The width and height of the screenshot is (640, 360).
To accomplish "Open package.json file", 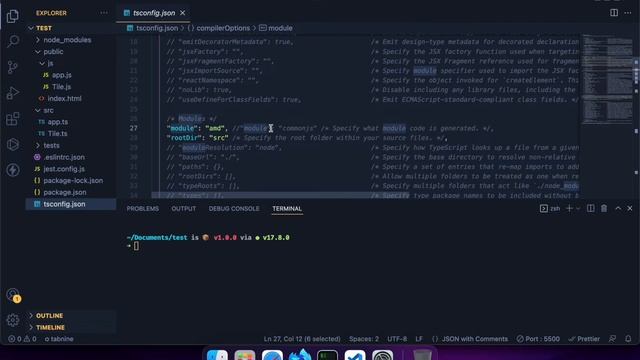I will coord(64,192).
